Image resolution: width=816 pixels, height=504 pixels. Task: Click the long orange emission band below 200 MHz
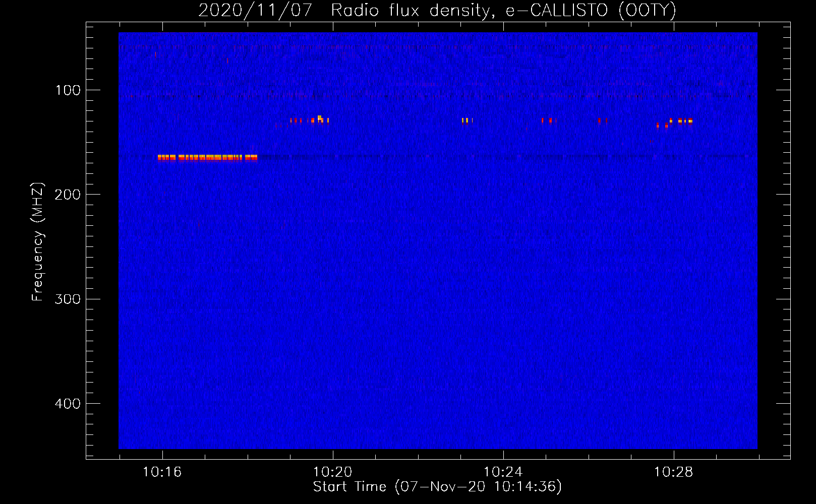[x=207, y=158]
